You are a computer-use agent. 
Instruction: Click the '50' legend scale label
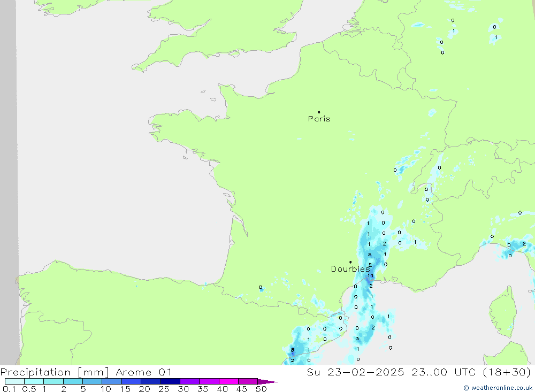coord(261,389)
